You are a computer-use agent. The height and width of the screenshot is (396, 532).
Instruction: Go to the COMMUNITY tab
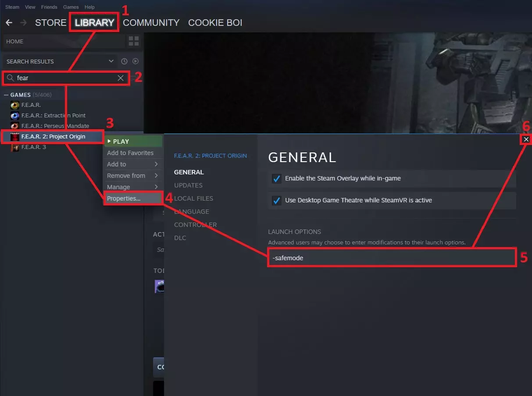pyautogui.click(x=151, y=23)
